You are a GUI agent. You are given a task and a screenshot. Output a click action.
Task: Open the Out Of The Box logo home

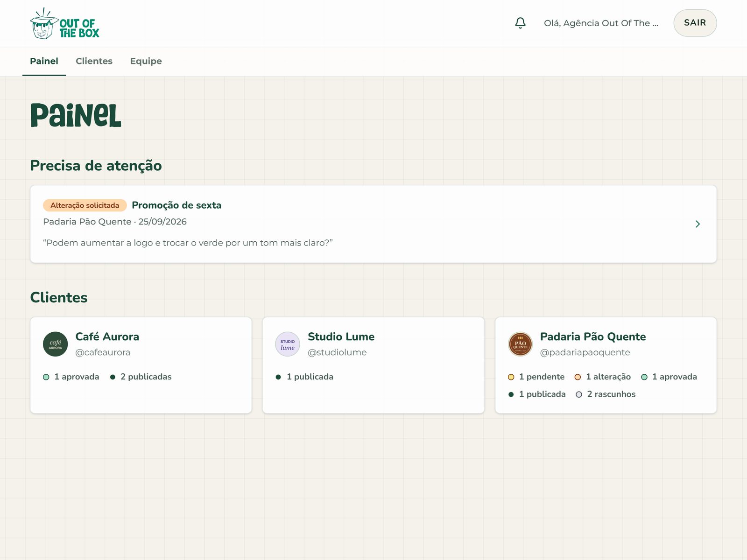64,23
